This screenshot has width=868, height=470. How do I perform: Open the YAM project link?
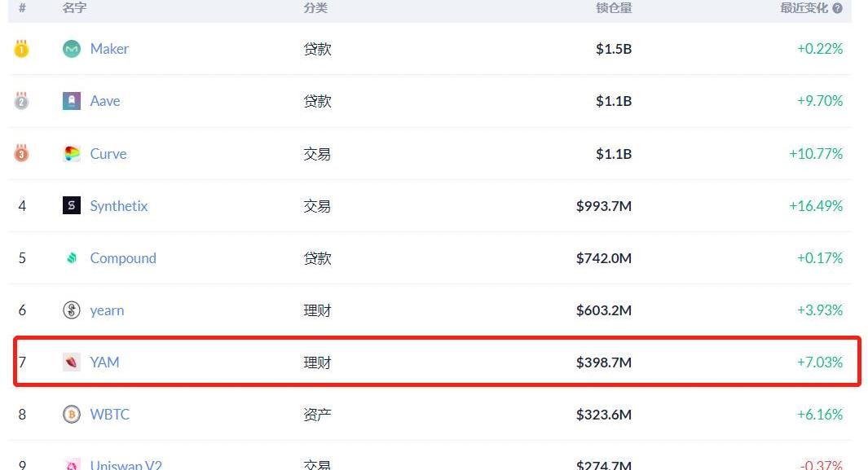pos(104,362)
